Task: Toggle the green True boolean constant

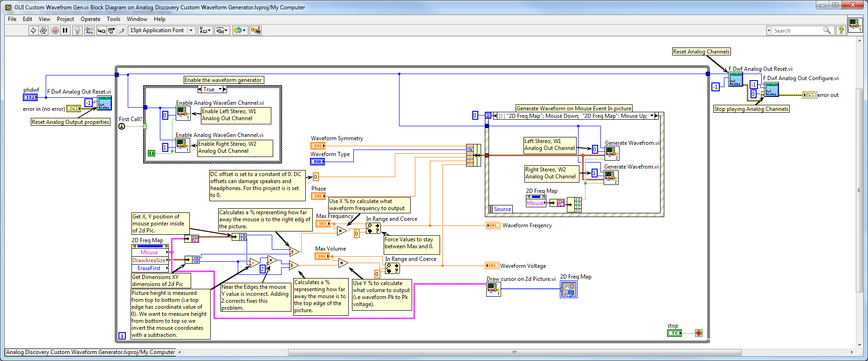Action: [x=151, y=153]
